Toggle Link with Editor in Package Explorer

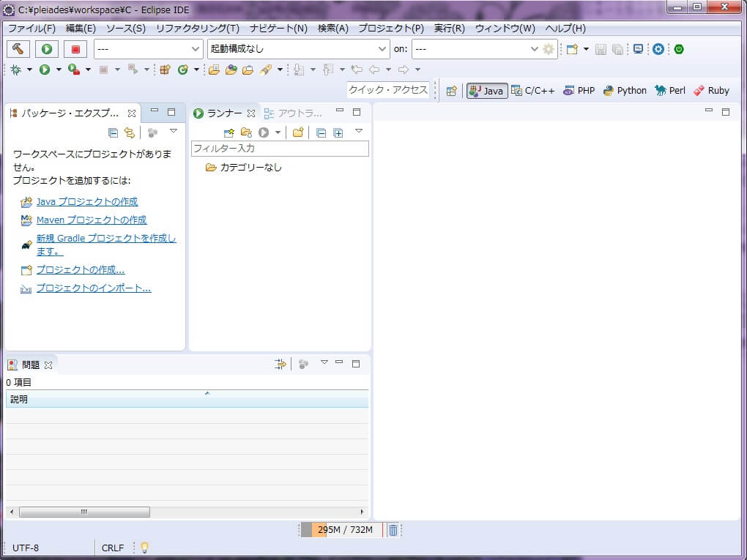[x=129, y=132]
